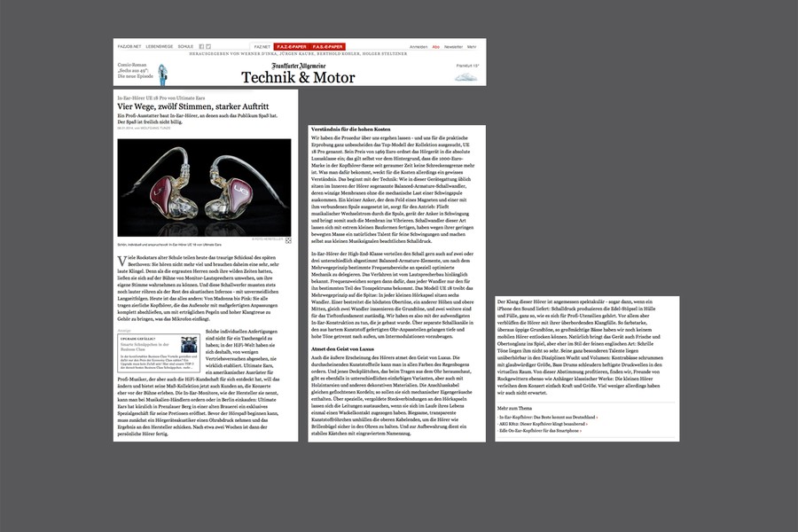Click the "Anzeige" label above the ad
The width and height of the screenshot is (798, 532).
124,331
